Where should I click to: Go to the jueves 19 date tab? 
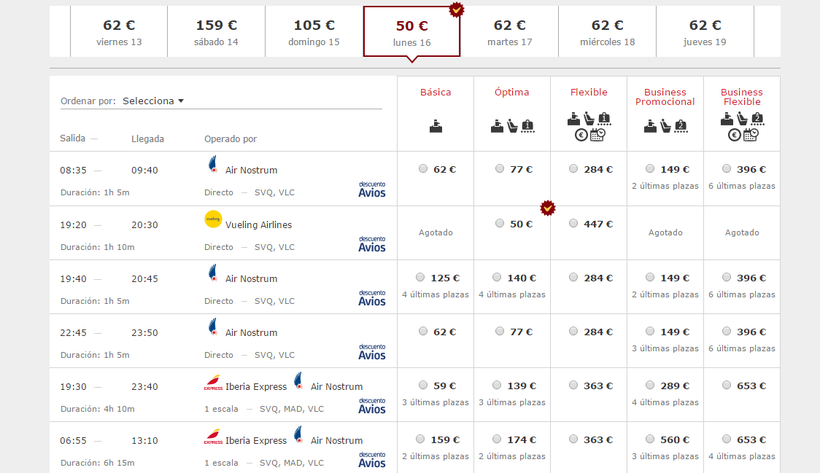[x=705, y=32]
